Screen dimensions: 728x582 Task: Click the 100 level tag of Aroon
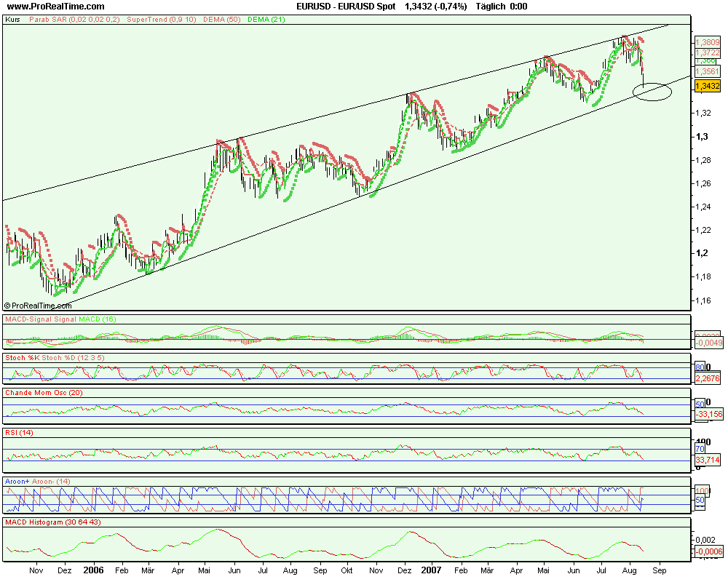[702, 490]
